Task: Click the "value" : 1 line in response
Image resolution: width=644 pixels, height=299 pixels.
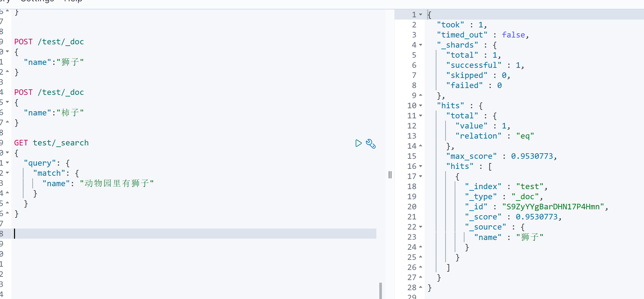Action: [483, 126]
